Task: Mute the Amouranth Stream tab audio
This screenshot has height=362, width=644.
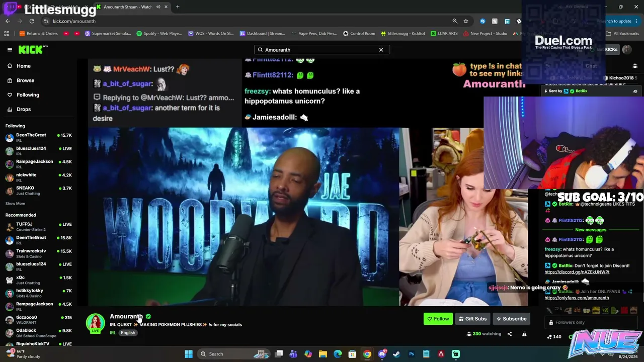Action: (x=158, y=7)
